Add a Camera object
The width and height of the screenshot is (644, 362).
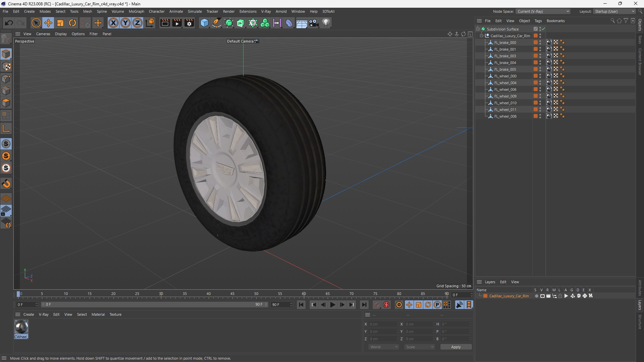coord(314,23)
